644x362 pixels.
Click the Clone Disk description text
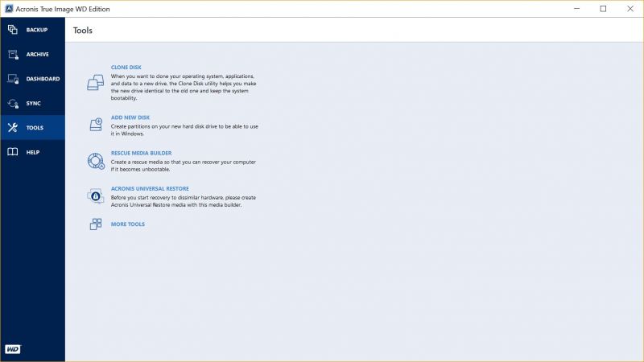[x=184, y=87]
